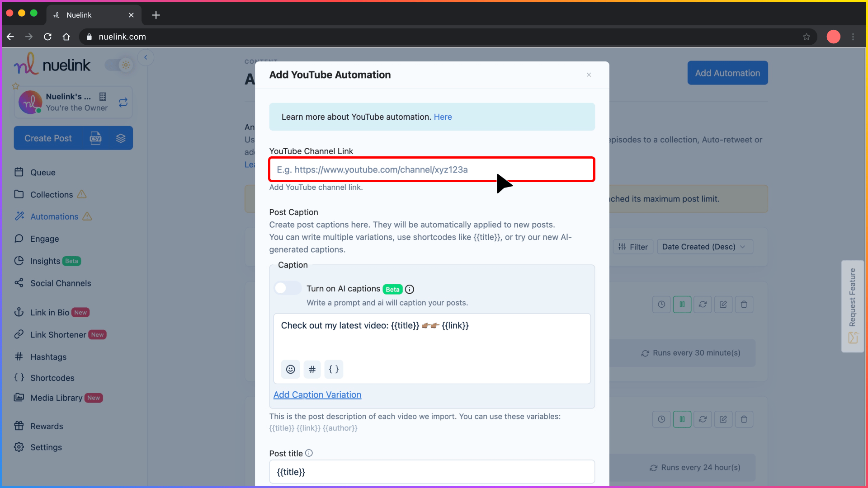Click the hashtag icon in the caption toolbar
The image size is (868, 488).
[312, 369]
